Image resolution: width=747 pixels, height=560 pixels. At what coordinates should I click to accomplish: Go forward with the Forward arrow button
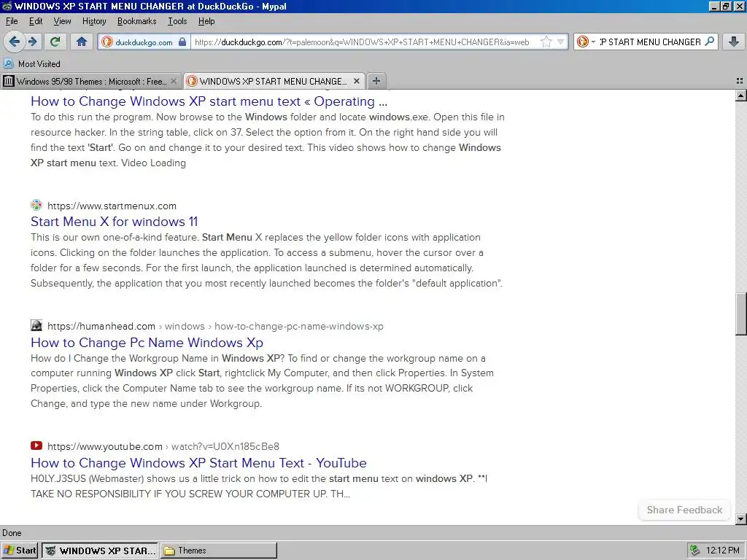[x=33, y=42]
